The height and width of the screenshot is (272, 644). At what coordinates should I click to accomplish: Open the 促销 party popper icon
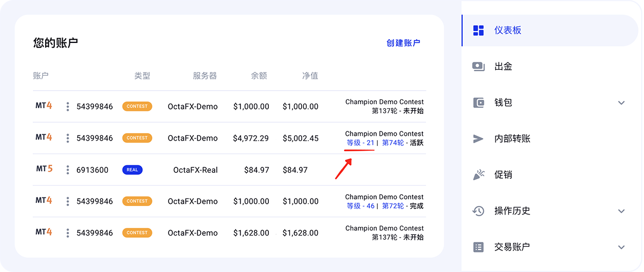478,175
